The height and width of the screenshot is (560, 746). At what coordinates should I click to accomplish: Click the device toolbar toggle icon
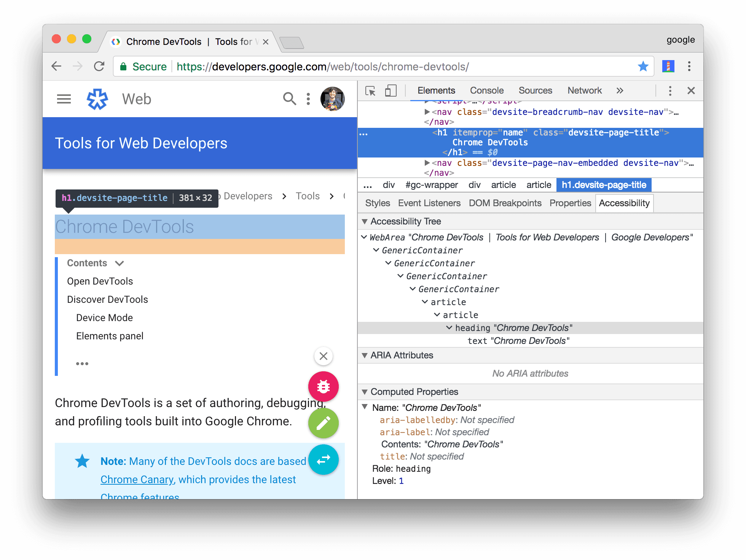click(x=388, y=91)
